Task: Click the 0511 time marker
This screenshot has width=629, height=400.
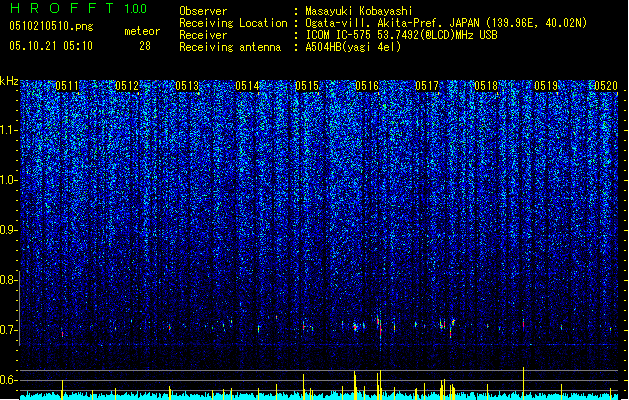Action: pos(67,86)
